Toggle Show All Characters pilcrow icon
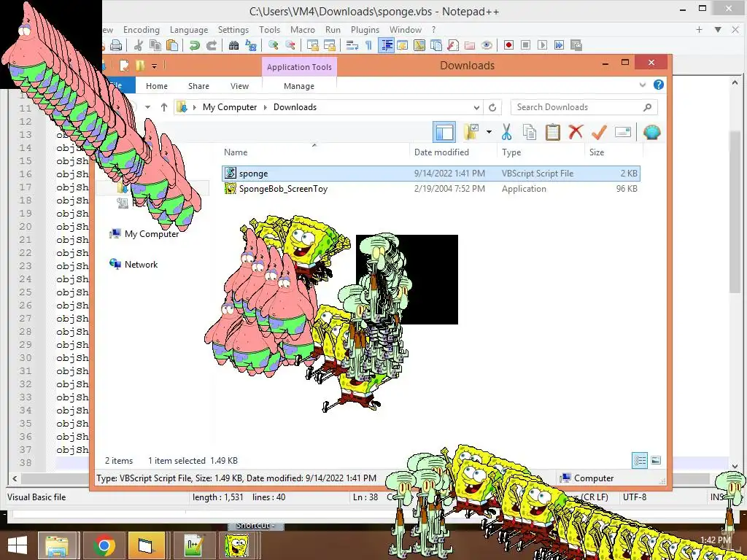 click(368, 45)
